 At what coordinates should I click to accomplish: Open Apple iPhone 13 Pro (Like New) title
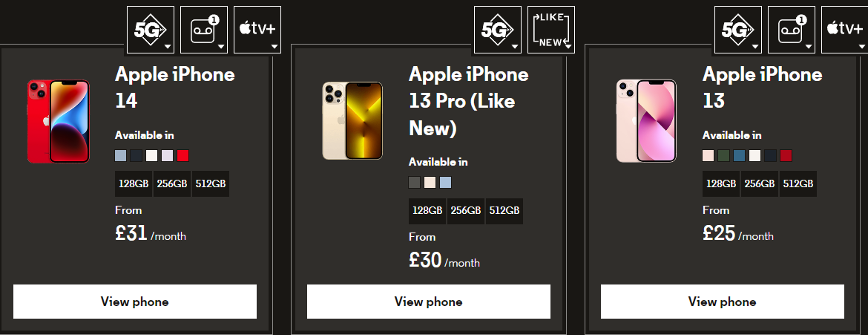click(x=469, y=101)
